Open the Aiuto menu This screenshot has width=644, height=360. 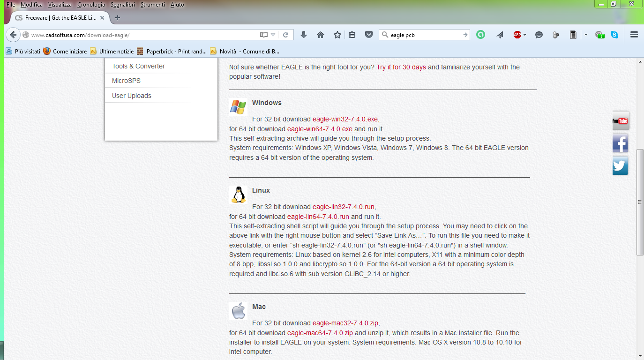click(x=177, y=5)
